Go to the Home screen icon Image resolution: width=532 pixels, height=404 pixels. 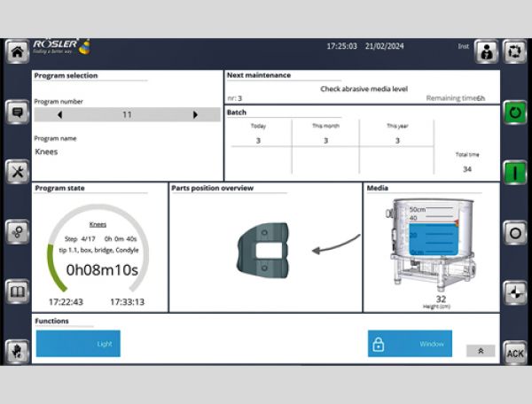point(17,51)
